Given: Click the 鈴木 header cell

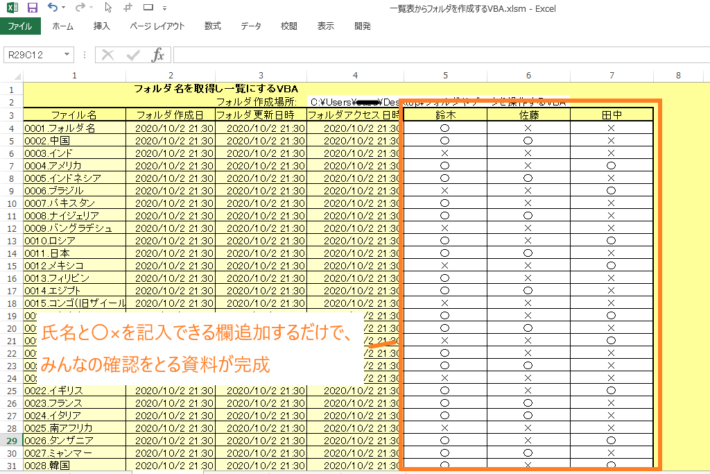Looking at the screenshot, I should pos(446,115).
